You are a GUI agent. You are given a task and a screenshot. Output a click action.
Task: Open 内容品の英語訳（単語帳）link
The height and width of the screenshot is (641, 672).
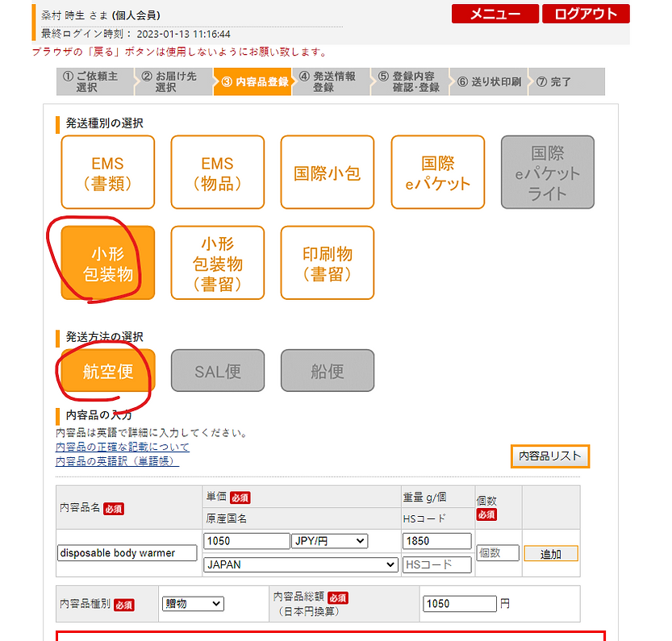(117, 460)
